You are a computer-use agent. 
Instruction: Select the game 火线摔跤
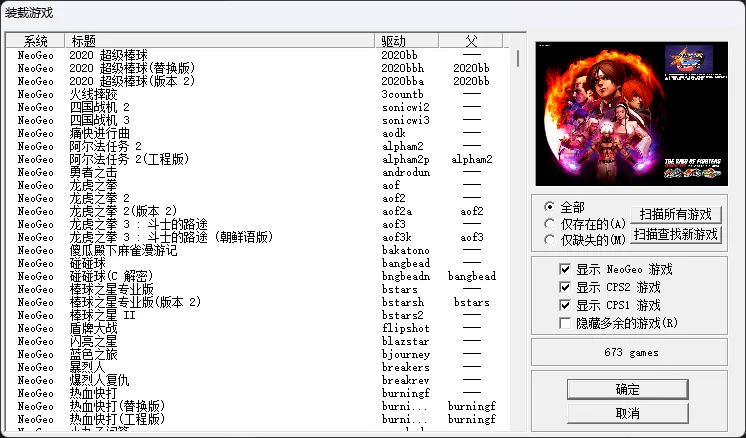257,94
